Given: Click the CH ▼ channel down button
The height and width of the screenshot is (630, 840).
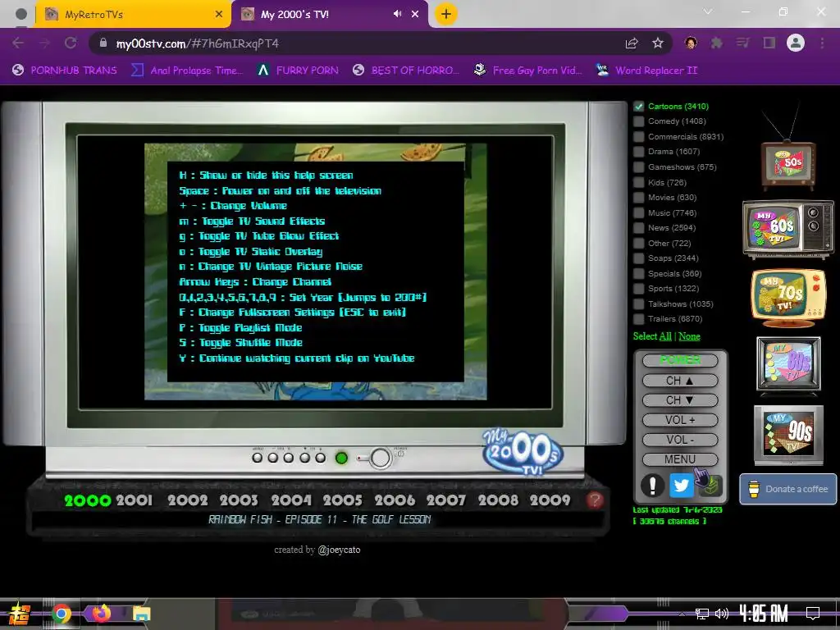Looking at the screenshot, I should pyautogui.click(x=680, y=400).
